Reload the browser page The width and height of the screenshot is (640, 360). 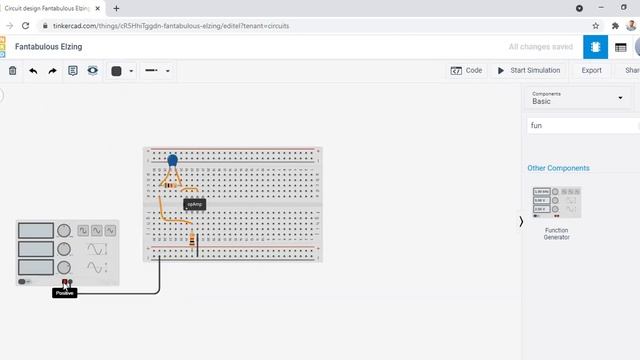(x=26, y=26)
